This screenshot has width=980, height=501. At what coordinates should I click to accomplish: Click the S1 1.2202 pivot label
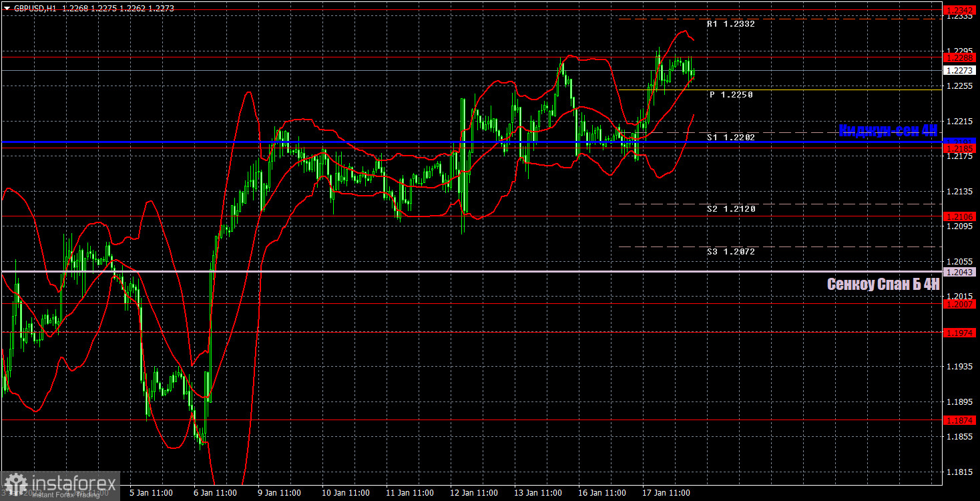click(731, 138)
